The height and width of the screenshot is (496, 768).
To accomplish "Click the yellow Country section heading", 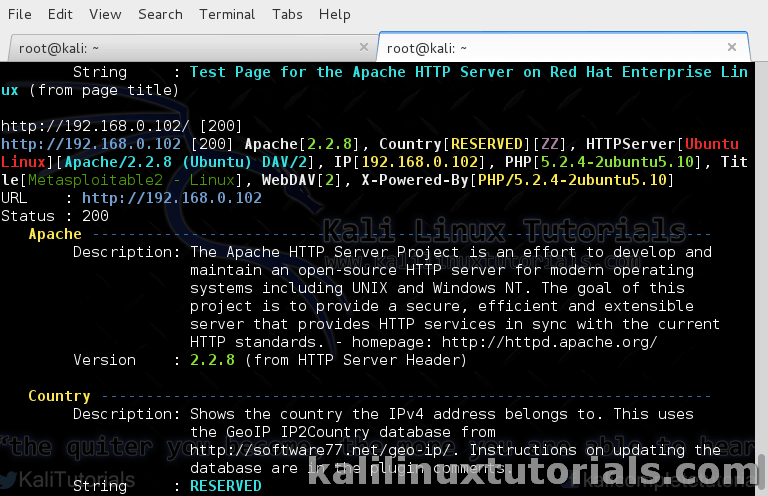I will pos(59,396).
